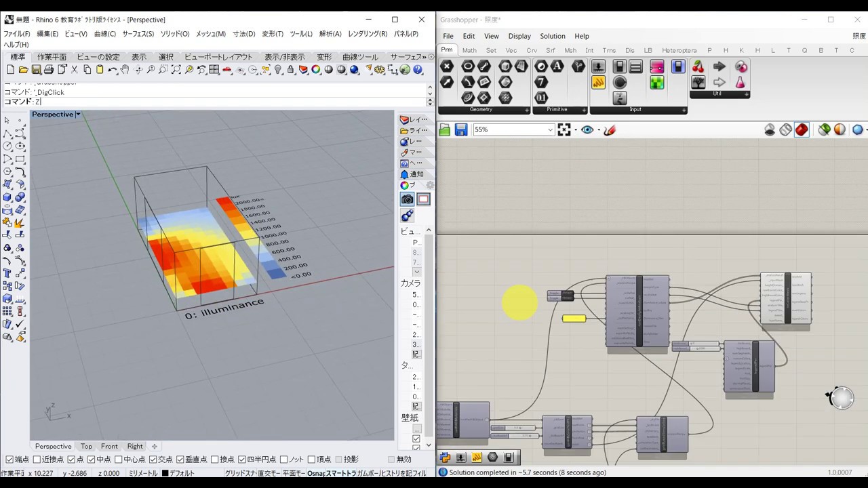Viewport: 868px width, 488px height.
Task: Select the Colour Swatch green component icon
Action: pyautogui.click(x=657, y=83)
